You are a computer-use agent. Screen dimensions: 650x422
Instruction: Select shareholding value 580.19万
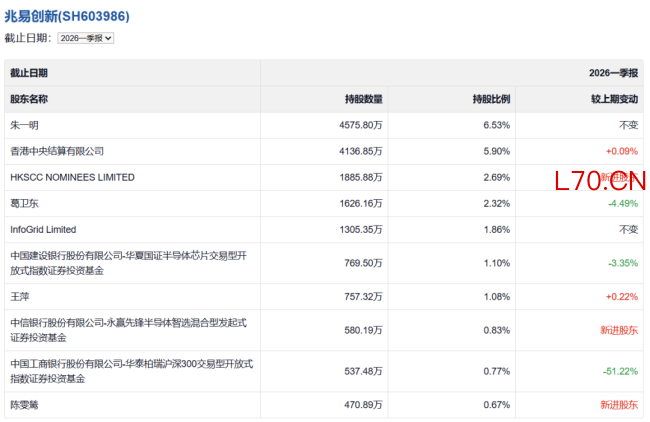(363, 330)
